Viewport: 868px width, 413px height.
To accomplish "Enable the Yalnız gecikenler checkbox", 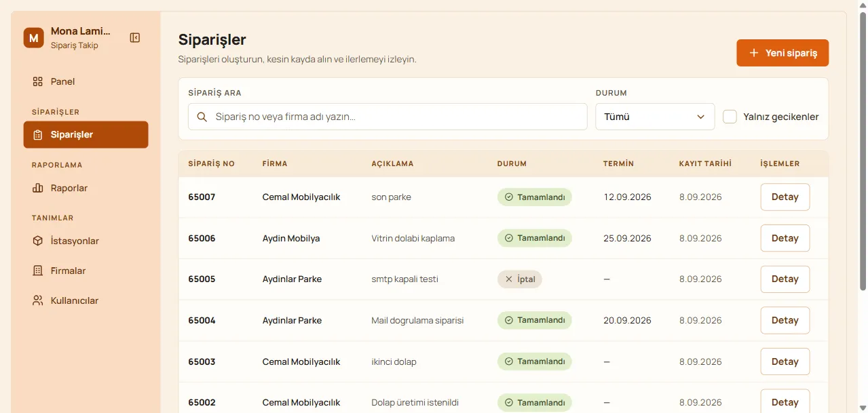I will [730, 117].
